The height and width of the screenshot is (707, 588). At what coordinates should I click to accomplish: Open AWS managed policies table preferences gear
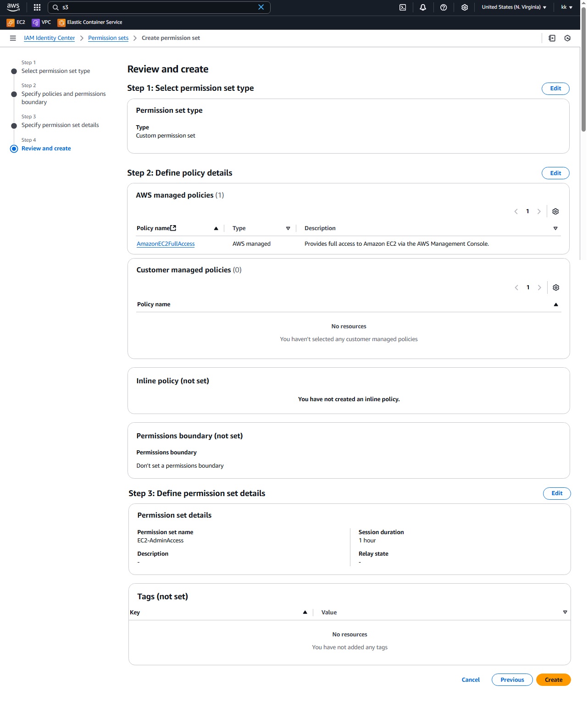pos(555,211)
